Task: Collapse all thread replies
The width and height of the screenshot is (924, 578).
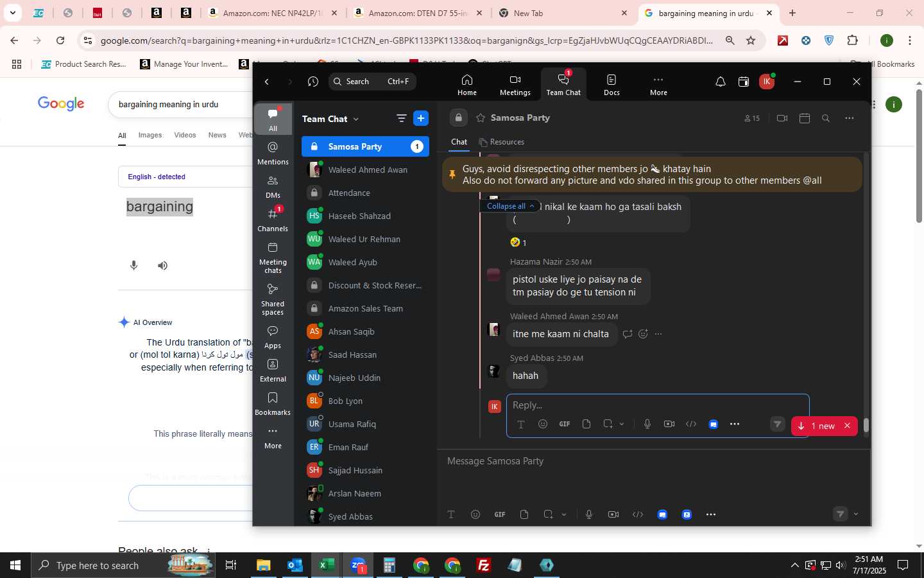Action: [510, 206]
